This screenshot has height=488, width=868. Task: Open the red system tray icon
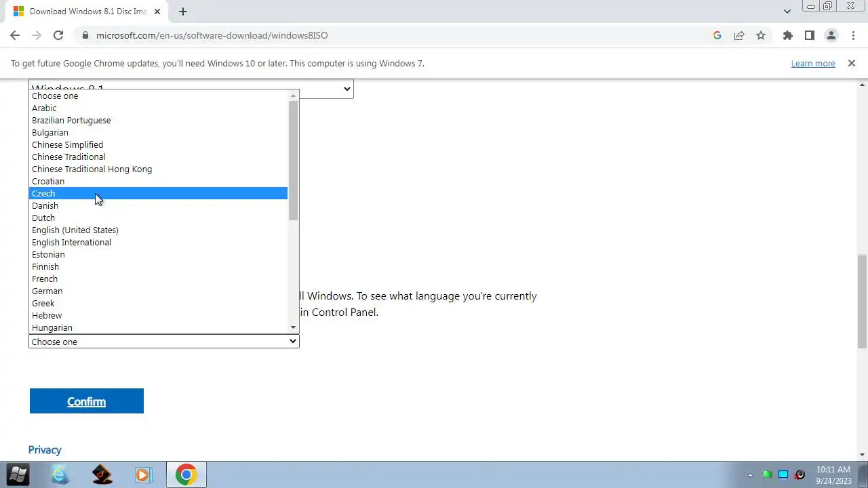coord(800,474)
